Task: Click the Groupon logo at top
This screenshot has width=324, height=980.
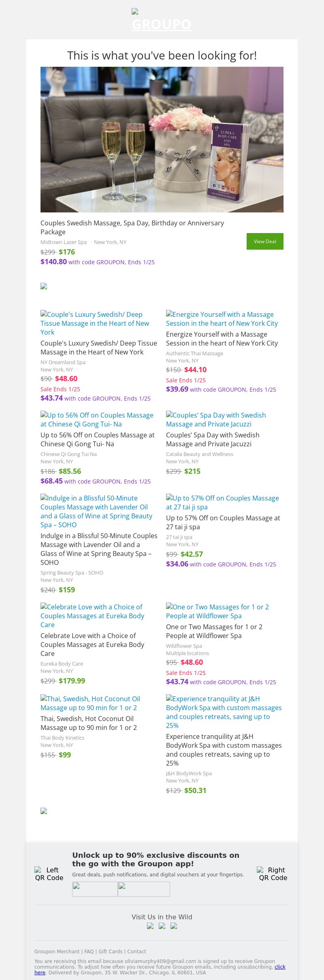Action: click(x=162, y=20)
